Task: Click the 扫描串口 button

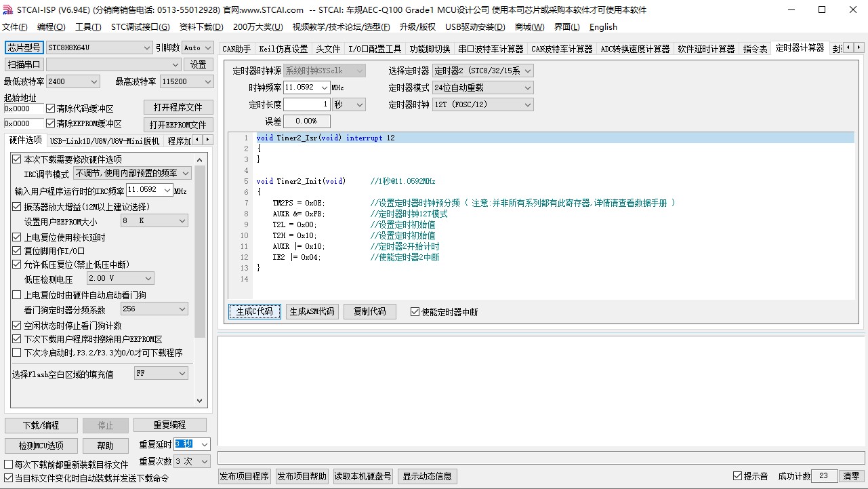Action: 24,64
